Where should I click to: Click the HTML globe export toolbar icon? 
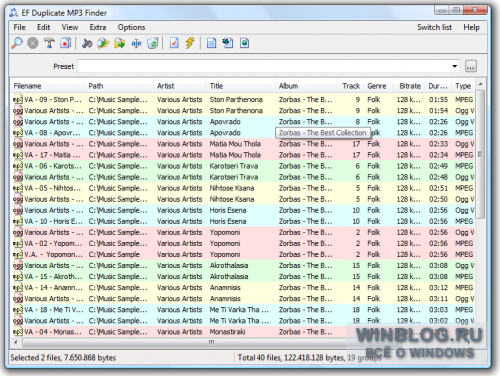pos(244,43)
